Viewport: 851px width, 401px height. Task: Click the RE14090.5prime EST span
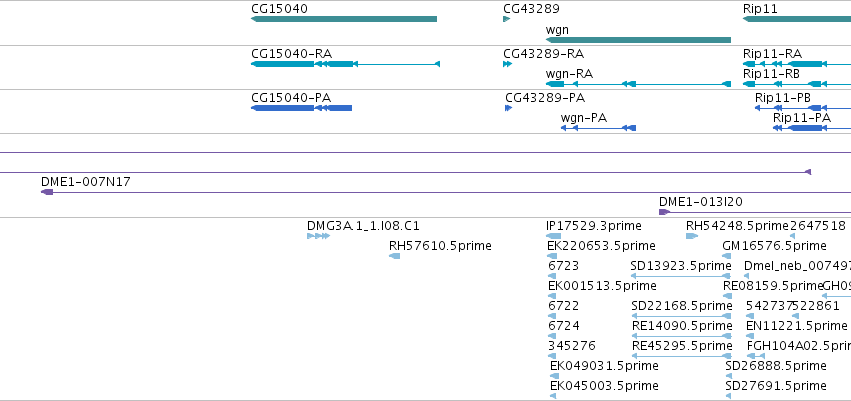[x=682, y=336]
